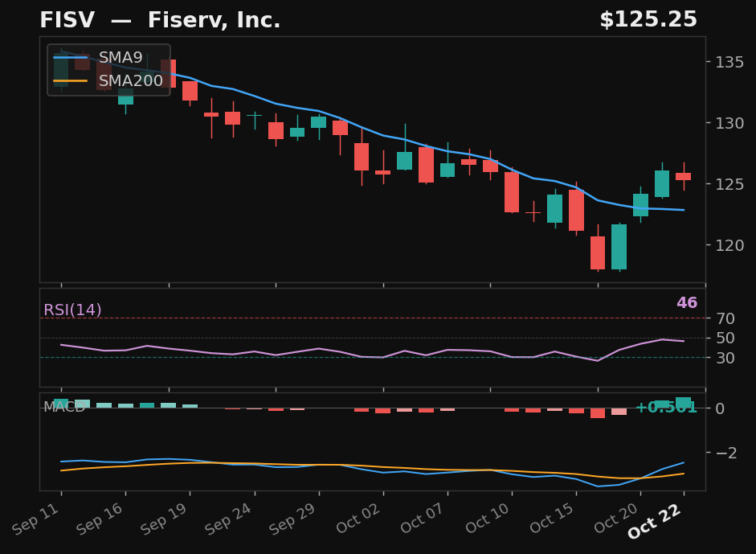Click the +0.501 MACD value
The height and width of the screenshot is (554, 756).
(x=666, y=408)
